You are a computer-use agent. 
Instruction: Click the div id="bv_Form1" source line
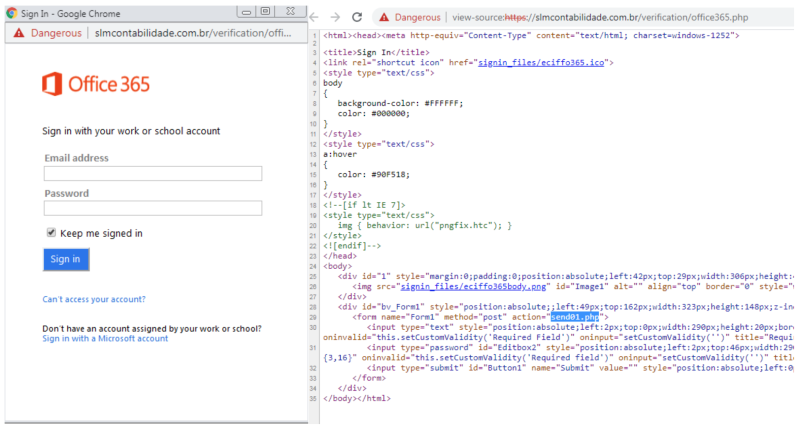565,307
